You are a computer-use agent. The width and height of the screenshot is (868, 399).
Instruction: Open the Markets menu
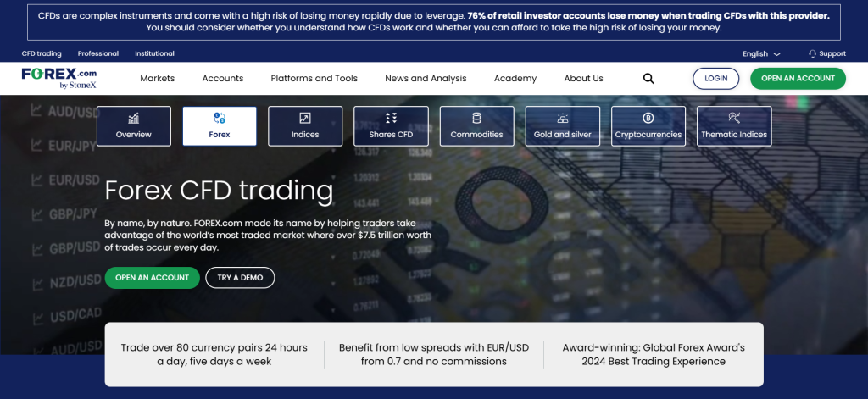[157, 79]
